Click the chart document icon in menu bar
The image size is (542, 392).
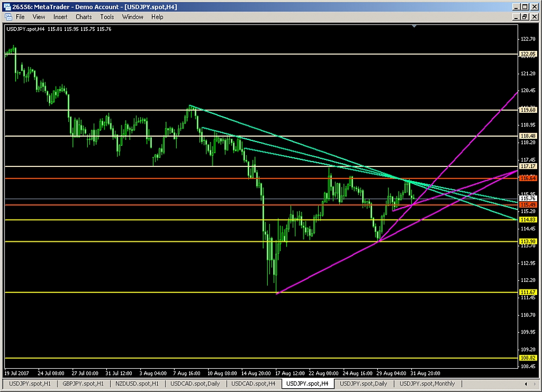point(8,17)
